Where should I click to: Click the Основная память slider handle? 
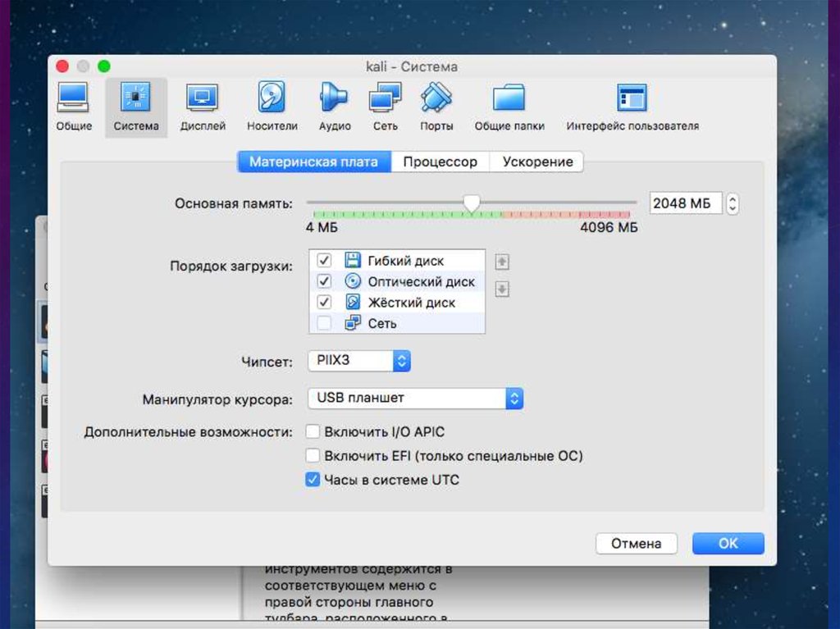tap(472, 203)
